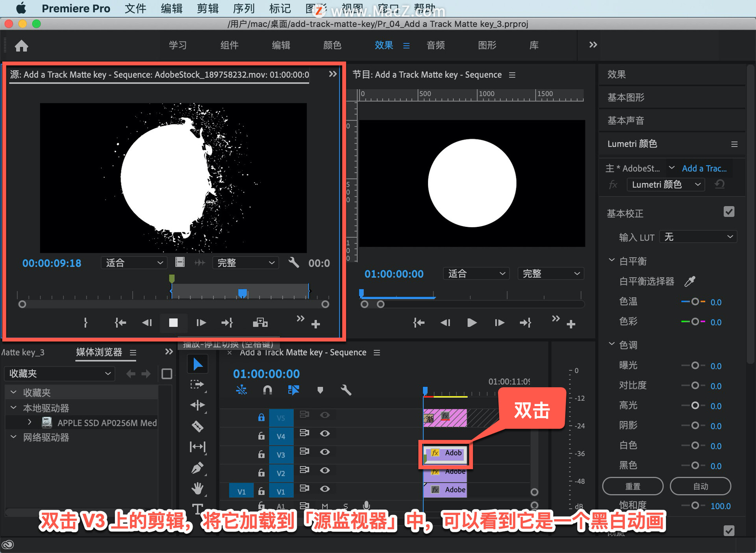Switch to 颜色 workspace tab

click(332, 45)
